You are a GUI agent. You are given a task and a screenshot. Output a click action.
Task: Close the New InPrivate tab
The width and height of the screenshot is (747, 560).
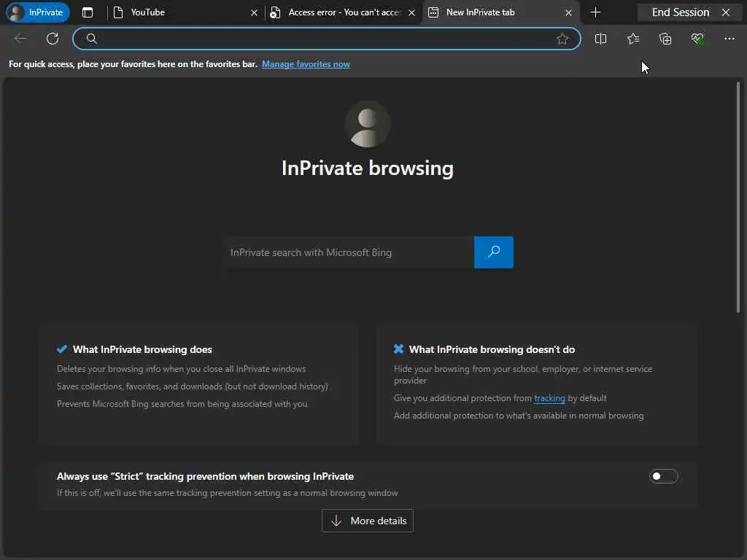click(568, 13)
